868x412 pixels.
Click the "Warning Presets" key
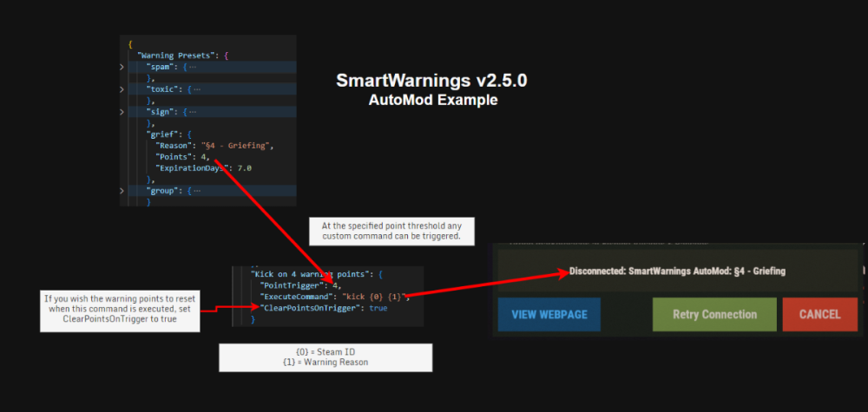pos(175,56)
